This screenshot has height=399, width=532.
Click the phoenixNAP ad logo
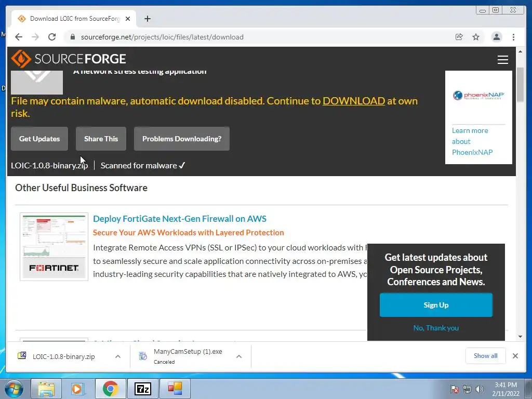point(478,96)
